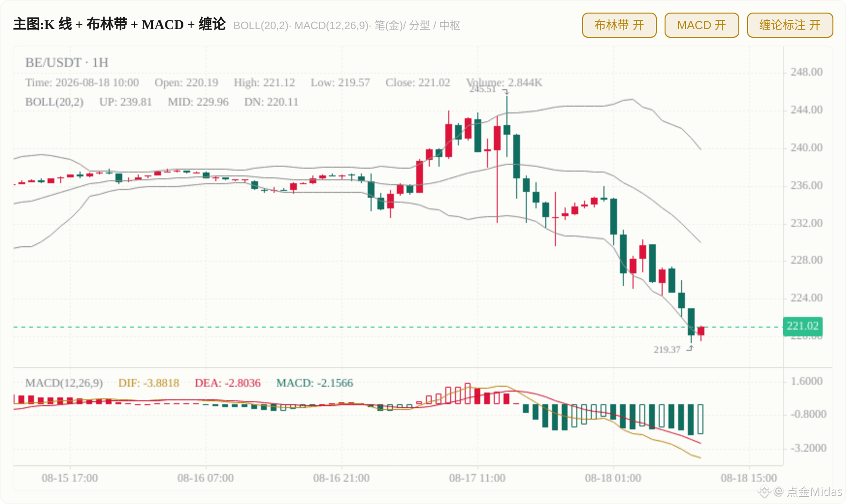
Task: Toggle the MACD 开 button
Action: [x=702, y=25]
